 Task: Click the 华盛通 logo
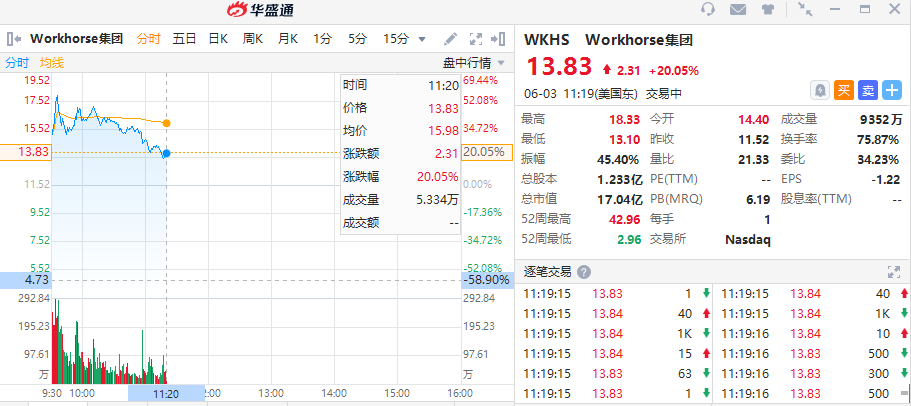pyautogui.click(x=260, y=9)
